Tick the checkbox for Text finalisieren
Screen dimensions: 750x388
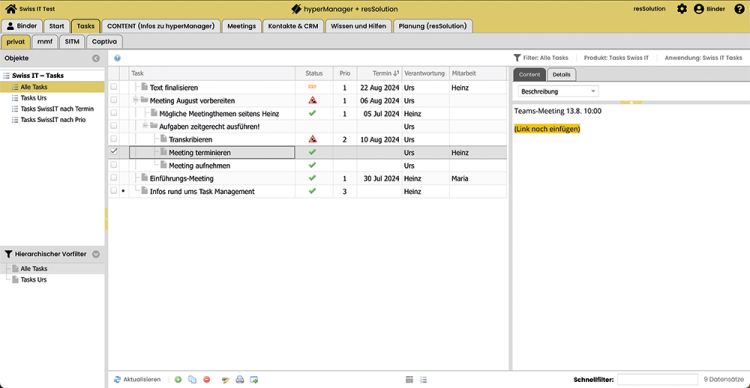coord(114,88)
